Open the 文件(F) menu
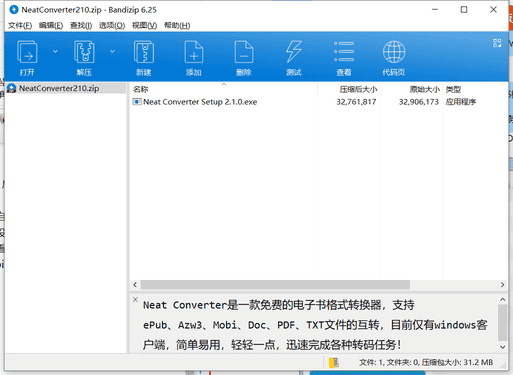Image resolution: width=513 pixels, height=375 pixels. (20, 25)
